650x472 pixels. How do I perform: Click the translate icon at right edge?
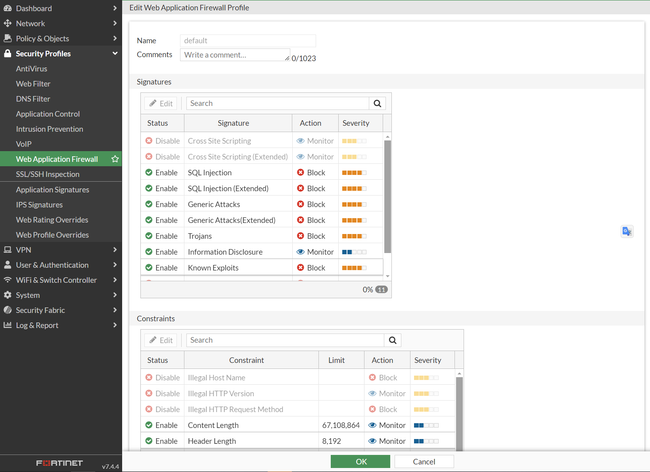coord(627,231)
